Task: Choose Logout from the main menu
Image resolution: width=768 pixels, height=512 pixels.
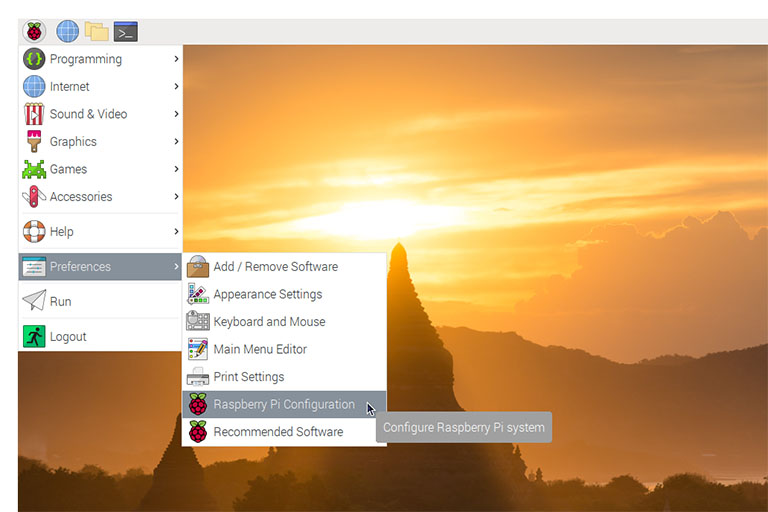Action: point(100,337)
